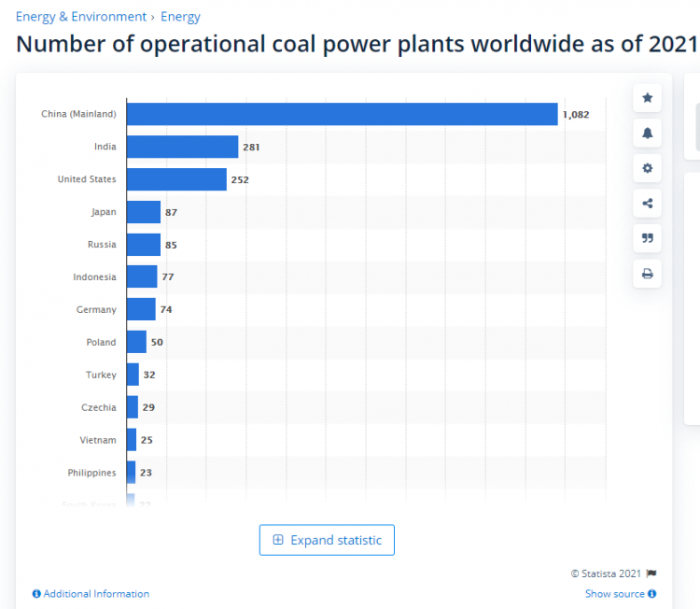Viewport: 700px width, 609px height.
Task: Click Show source link
Action: [x=614, y=594]
